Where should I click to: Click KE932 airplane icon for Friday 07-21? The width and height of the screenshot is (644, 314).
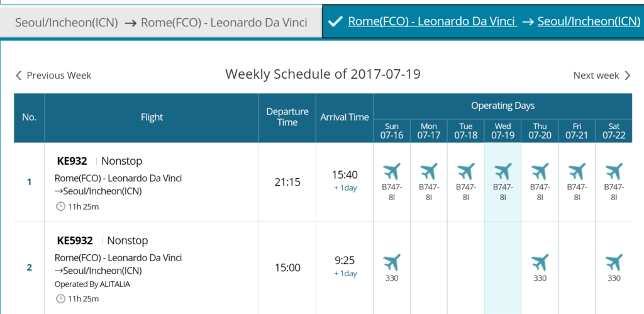(577, 171)
